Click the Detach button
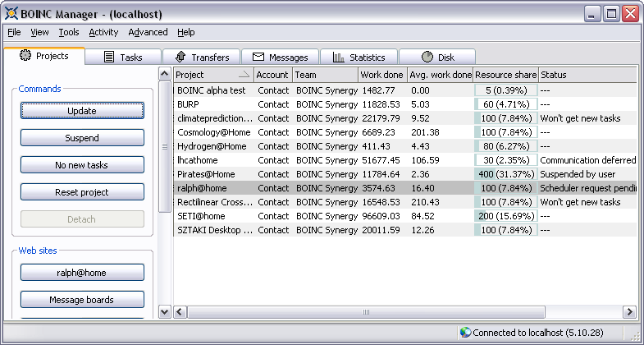The height and width of the screenshot is (345, 644). pyautogui.click(x=82, y=219)
